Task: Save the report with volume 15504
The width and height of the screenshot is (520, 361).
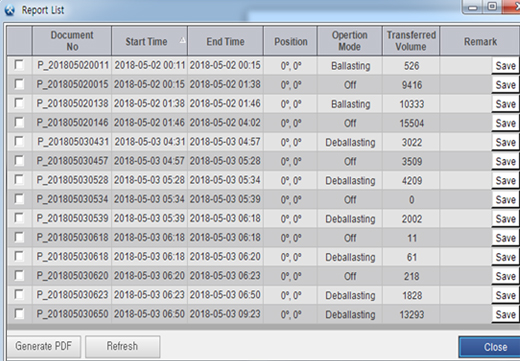Action: 505,123
